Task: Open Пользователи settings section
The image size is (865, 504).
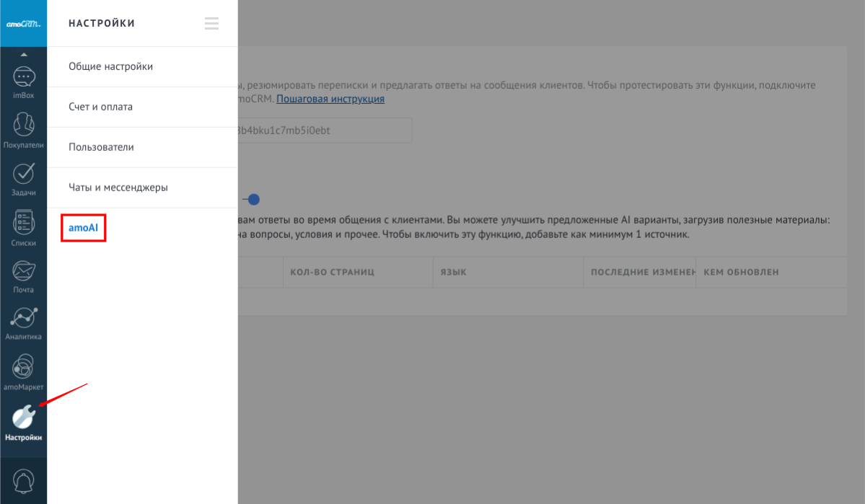Action: (x=101, y=147)
